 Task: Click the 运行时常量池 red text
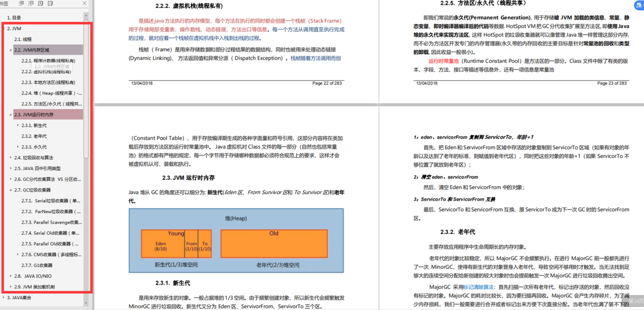coord(444,61)
